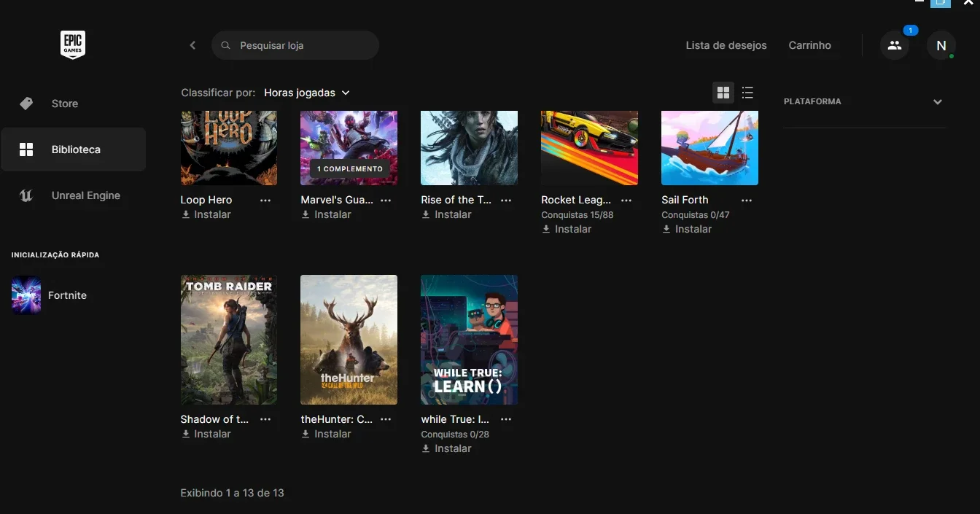The height and width of the screenshot is (514, 980).
Task: Click Conquistas 0/47 under Sail Forth
Action: pos(696,215)
